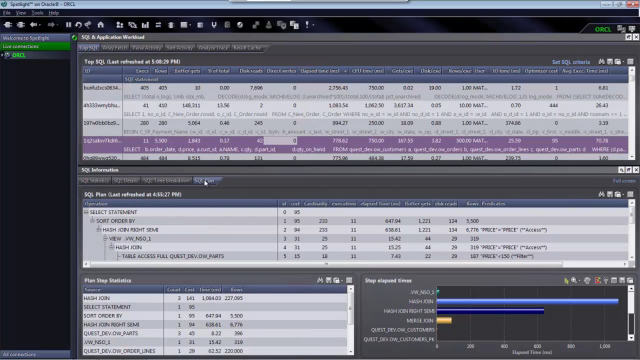Click the save icon in SQL Plan header
The image size is (640, 360).
tap(610, 194)
